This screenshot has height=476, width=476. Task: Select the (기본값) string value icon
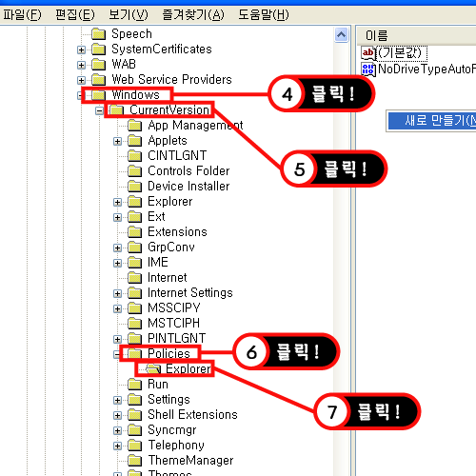point(368,53)
